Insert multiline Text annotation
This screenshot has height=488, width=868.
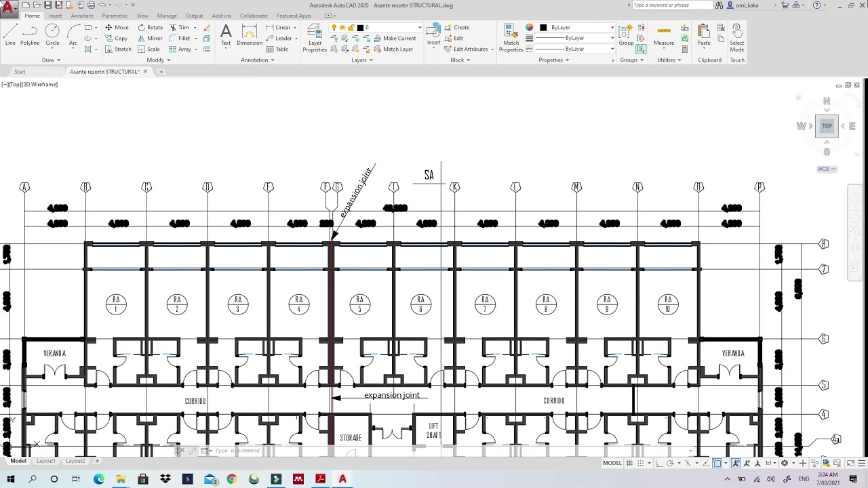click(x=226, y=35)
